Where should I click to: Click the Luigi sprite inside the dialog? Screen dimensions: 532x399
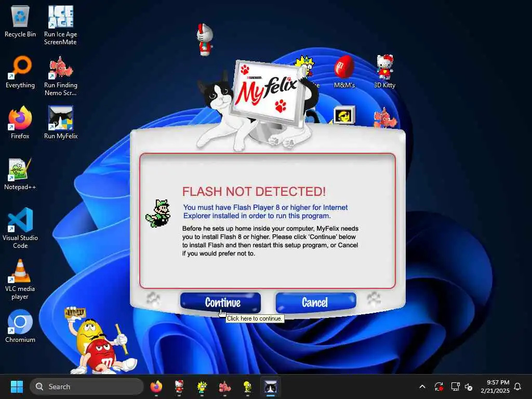coord(158,214)
